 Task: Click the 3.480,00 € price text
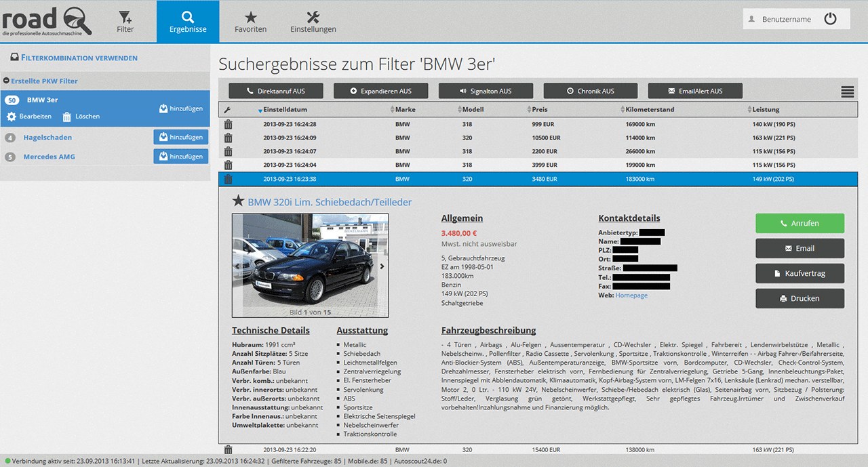[459, 233]
